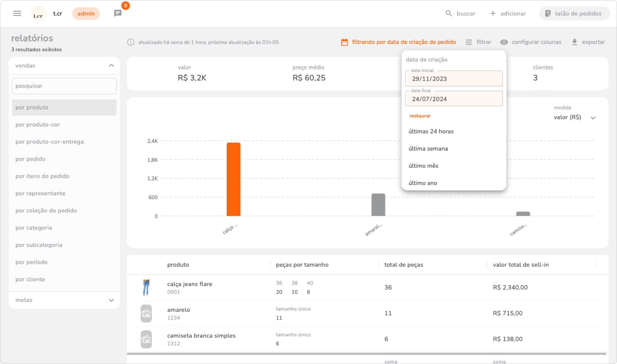This screenshot has height=364, width=617.
Task: Open the hamburger menu
Action: (17, 13)
